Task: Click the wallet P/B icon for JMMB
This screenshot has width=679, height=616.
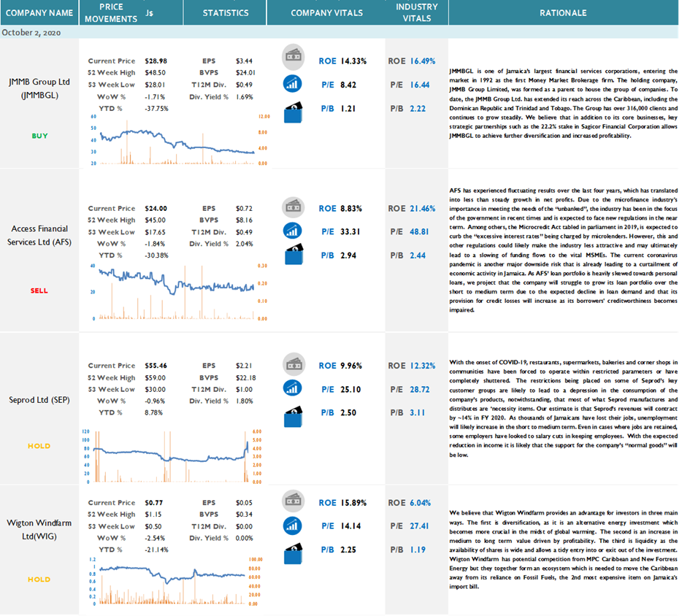Action: pyautogui.click(x=294, y=112)
